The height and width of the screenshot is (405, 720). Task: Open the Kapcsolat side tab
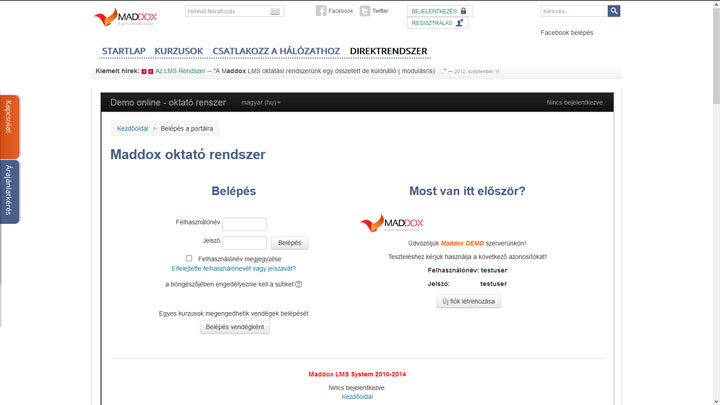pos(9,127)
